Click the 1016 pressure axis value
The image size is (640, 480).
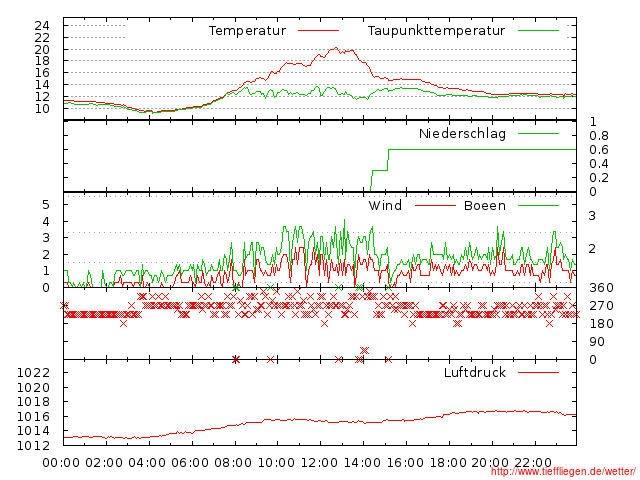[x=33, y=416]
